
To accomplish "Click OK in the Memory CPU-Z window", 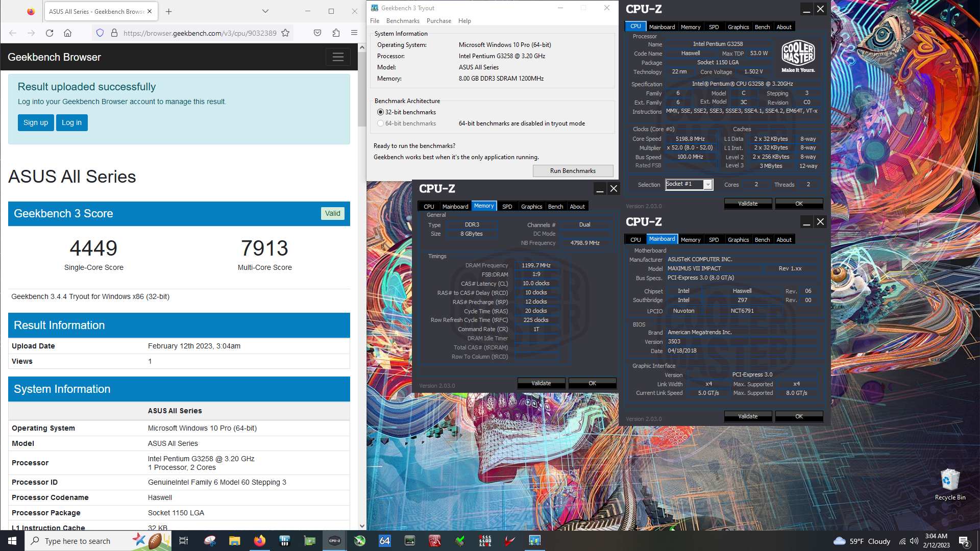I will click(592, 383).
